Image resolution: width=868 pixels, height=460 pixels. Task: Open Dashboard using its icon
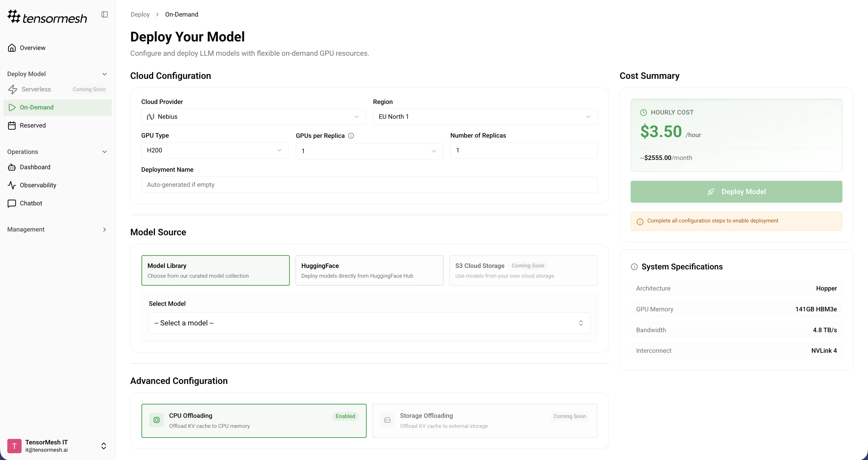coord(12,167)
